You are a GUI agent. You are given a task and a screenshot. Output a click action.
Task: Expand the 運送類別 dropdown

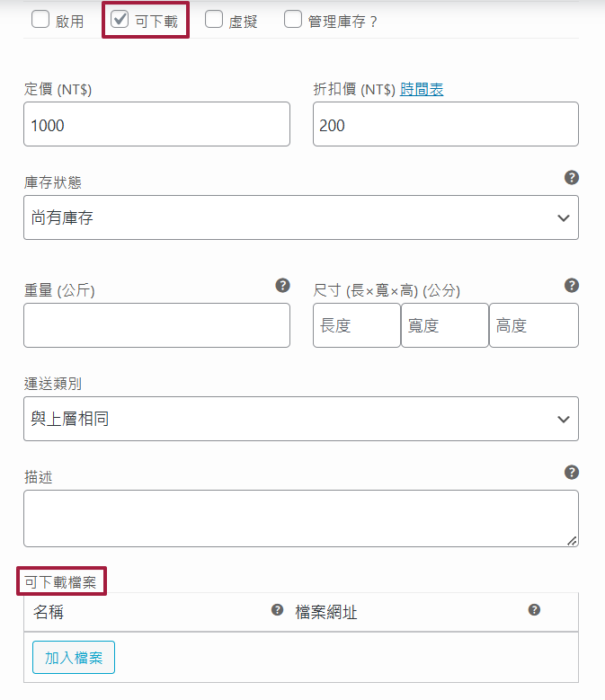coord(300,419)
